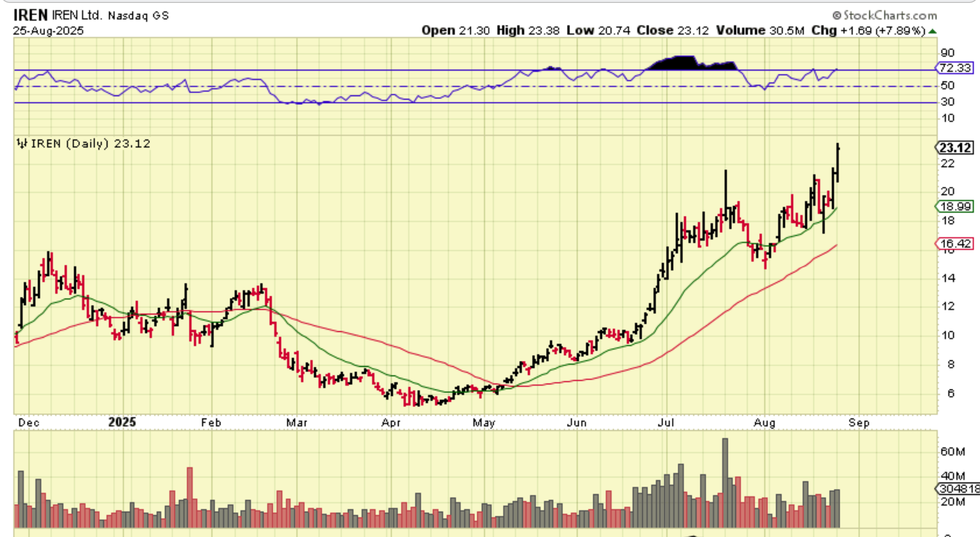Click the green up-triangle next to Chg
The width and height of the screenshot is (980, 537).
click(x=932, y=31)
